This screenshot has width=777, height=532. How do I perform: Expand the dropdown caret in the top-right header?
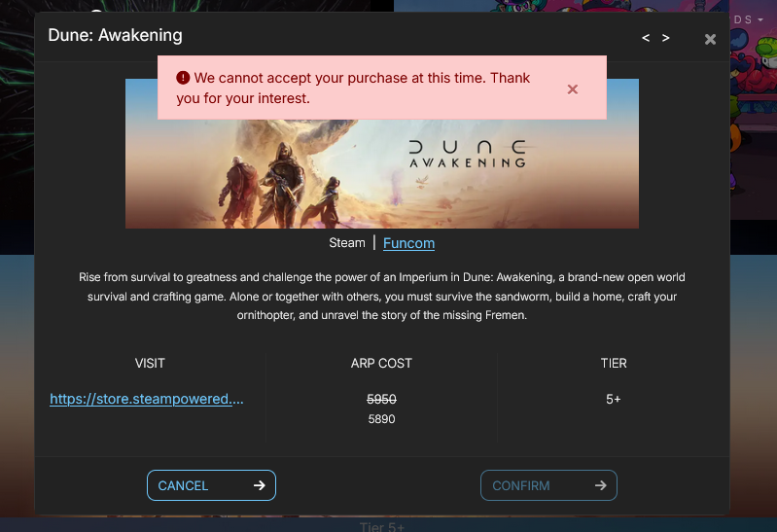point(760,19)
